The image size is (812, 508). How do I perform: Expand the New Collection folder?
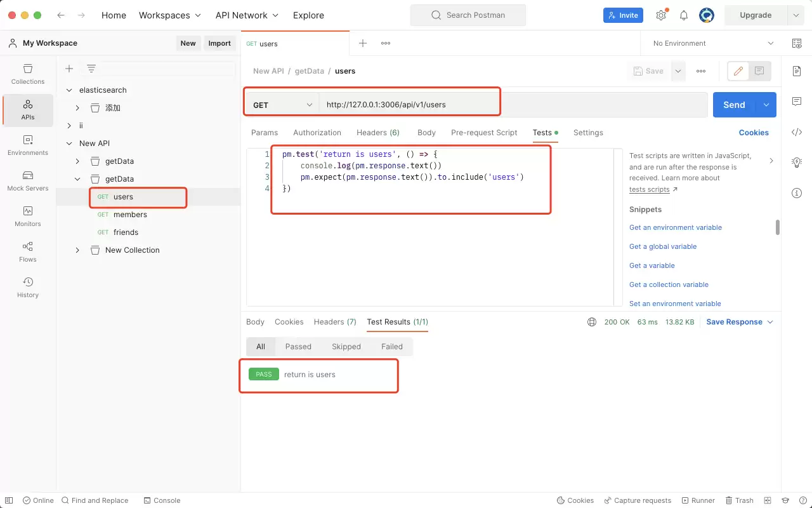coord(77,250)
